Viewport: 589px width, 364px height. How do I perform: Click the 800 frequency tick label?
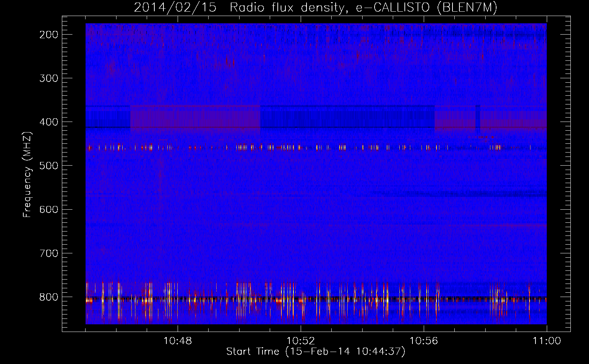coord(49,297)
